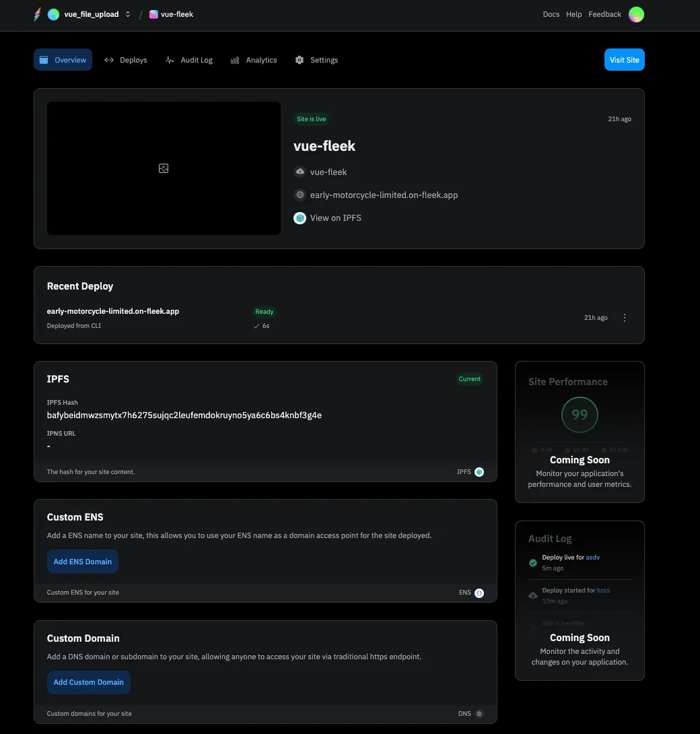Click Add Custom Domain button

pos(89,682)
